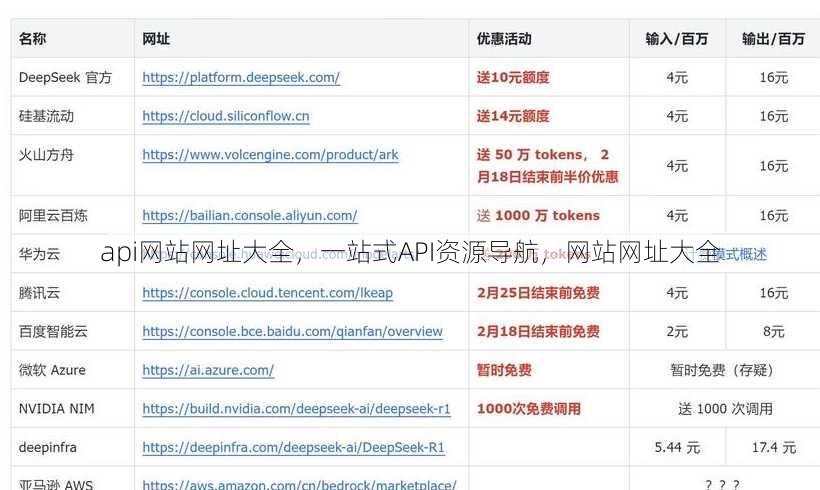Click 16元 output price in 腾讯云 row
Viewport: 820px width, 490px height.
[x=774, y=293]
